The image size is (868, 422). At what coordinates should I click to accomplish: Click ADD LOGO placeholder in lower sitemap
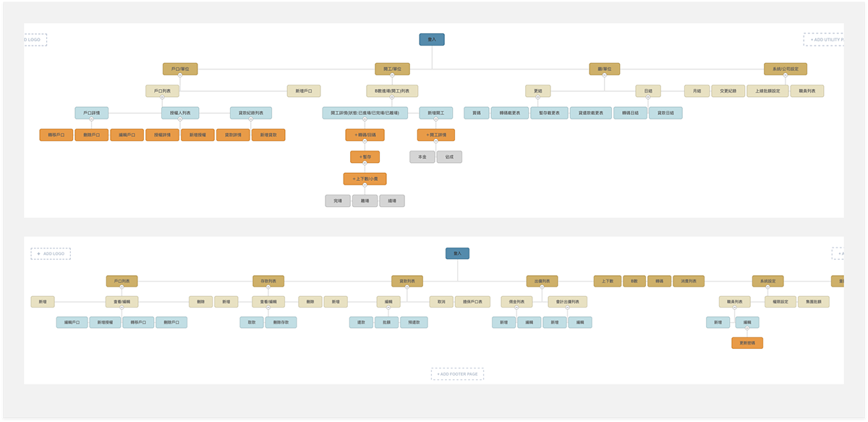click(51, 254)
